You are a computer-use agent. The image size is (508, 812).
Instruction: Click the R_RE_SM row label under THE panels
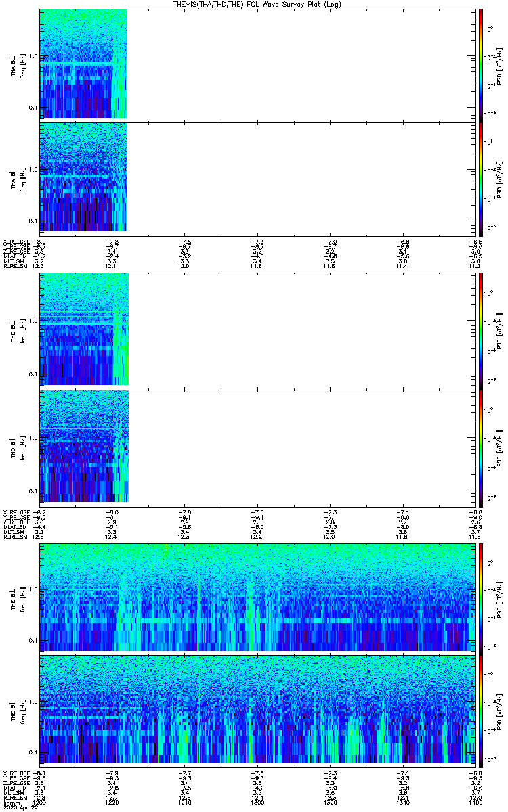click(x=15, y=798)
